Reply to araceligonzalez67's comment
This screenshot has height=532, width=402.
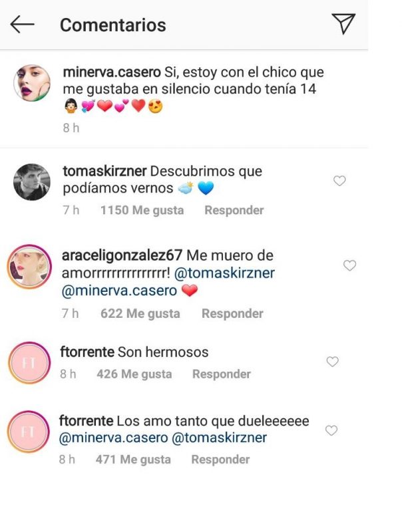point(232,313)
